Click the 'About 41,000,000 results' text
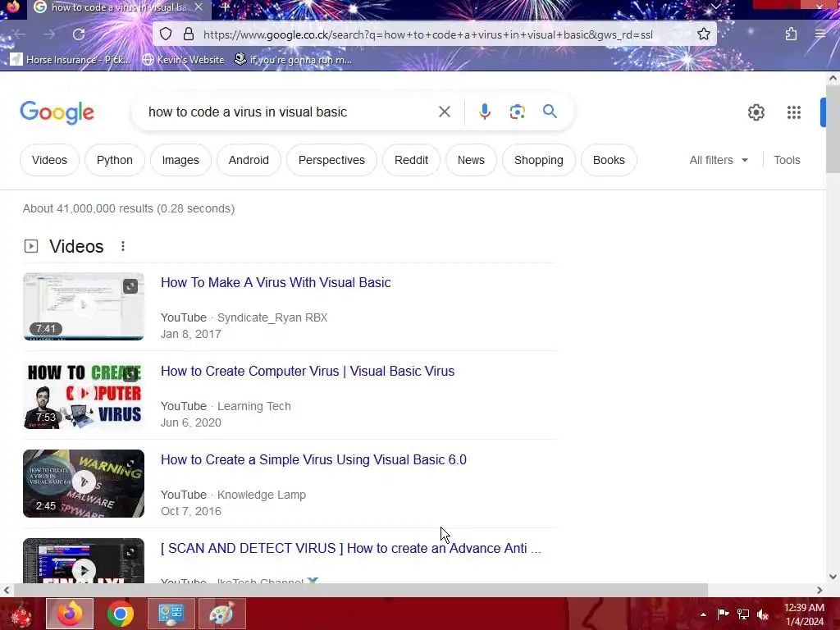The image size is (840, 630). click(129, 208)
